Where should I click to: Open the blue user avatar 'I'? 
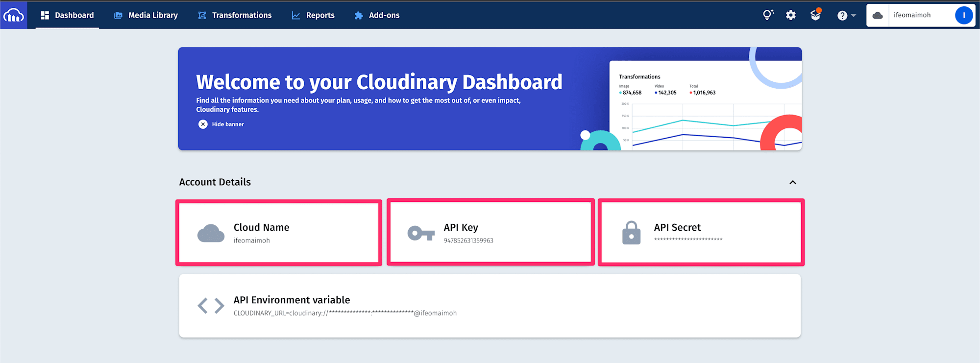(x=964, y=15)
